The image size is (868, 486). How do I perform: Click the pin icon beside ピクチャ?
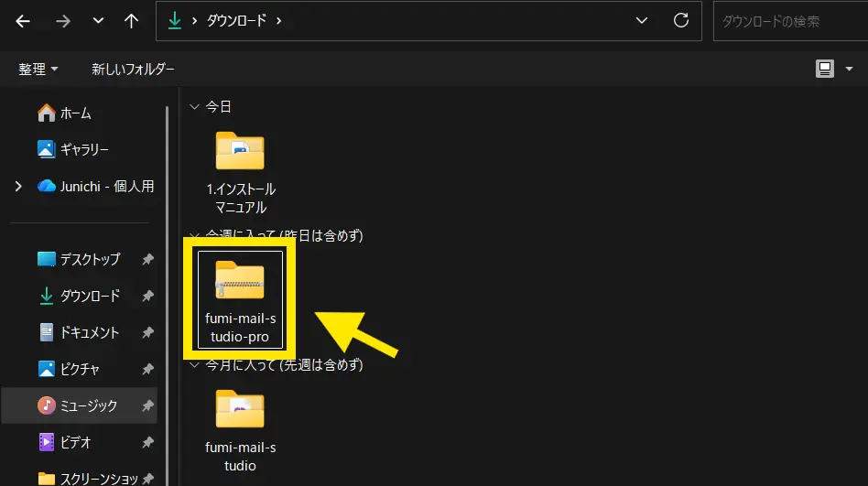pos(147,370)
